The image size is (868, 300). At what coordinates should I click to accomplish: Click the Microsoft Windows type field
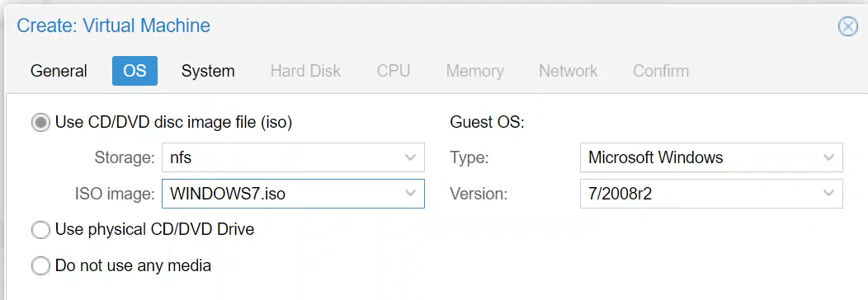pyautogui.click(x=711, y=157)
